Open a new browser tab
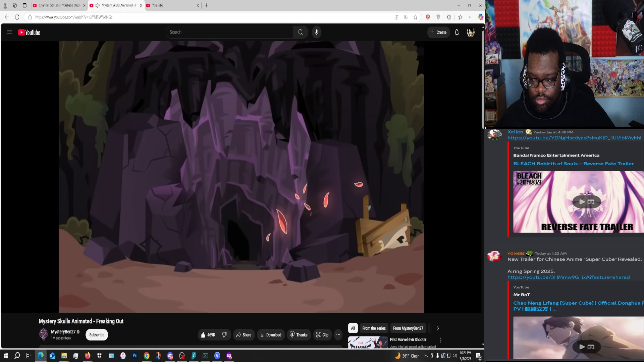Viewport: 644px width, 362px height. click(207, 5)
